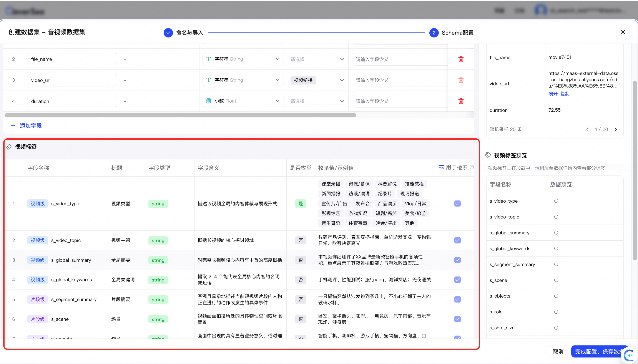The width and height of the screenshot is (638, 364).
Task: Click the horizontal scrollbar under field table
Action: (x=180, y=115)
